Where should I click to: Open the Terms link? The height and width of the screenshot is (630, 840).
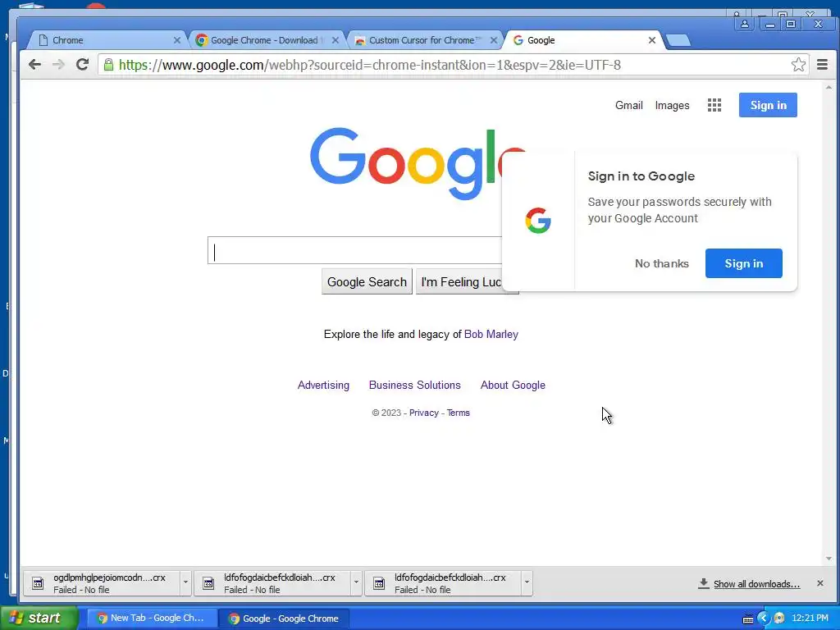tap(458, 413)
